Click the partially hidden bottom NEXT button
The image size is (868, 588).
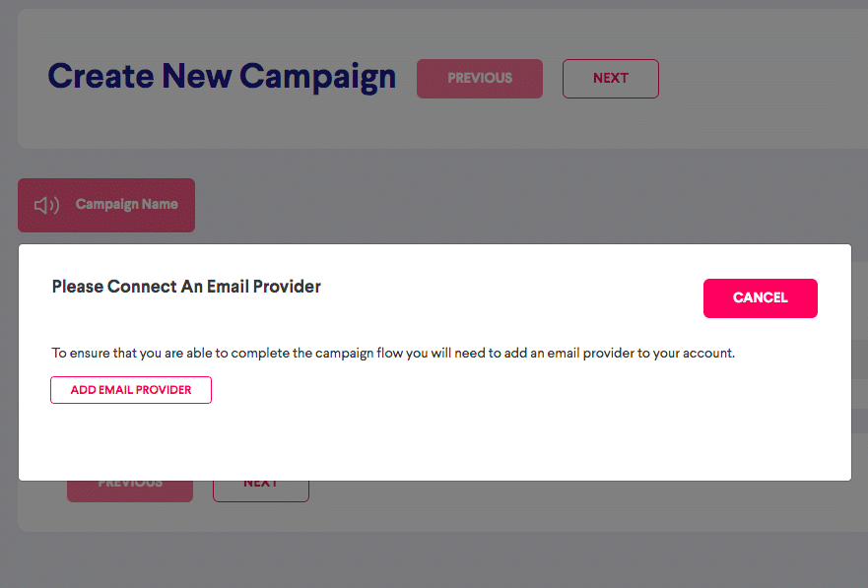(261, 491)
